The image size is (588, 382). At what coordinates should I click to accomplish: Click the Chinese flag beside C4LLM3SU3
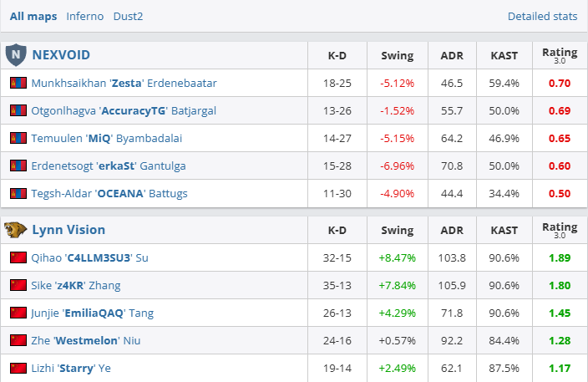pyautogui.click(x=18, y=258)
